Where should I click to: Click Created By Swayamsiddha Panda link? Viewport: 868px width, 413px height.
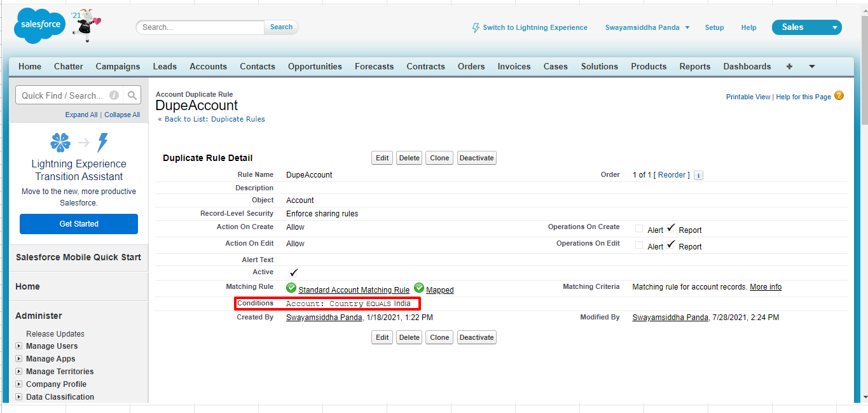324,318
